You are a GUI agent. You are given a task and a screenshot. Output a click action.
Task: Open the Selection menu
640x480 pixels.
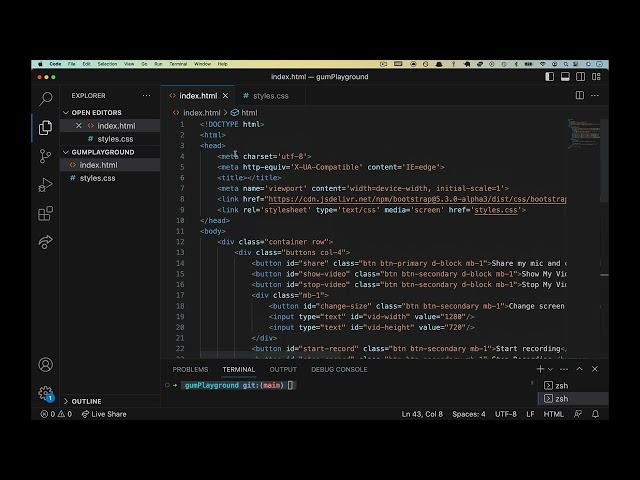[107, 64]
